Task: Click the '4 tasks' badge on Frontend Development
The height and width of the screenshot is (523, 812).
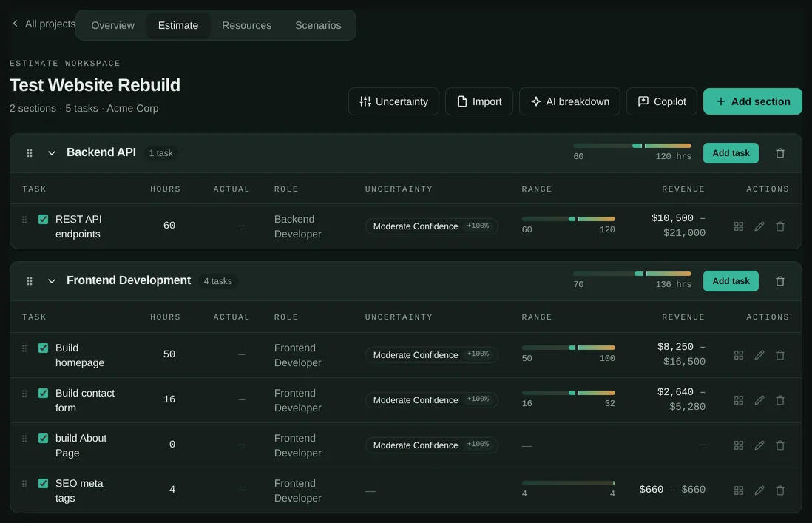Action: (217, 281)
